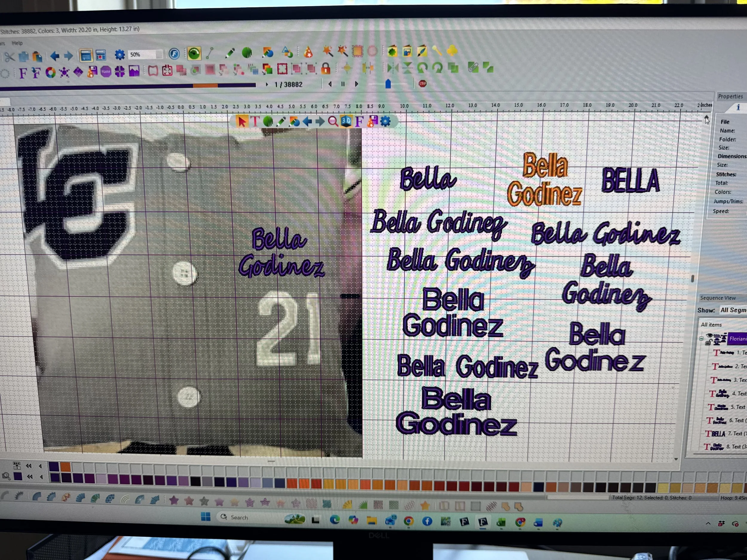Click the orange segment of the stitch progress bar
Image resolution: width=747 pixels, height=560 pixels.
click(205, 86)
